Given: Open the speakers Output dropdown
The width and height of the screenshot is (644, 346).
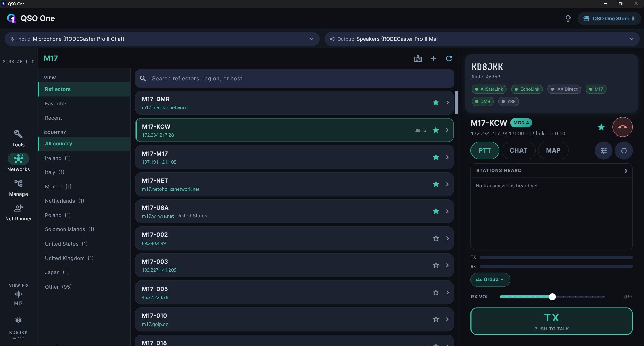Looking at the screenshot, I should [482, 39].
